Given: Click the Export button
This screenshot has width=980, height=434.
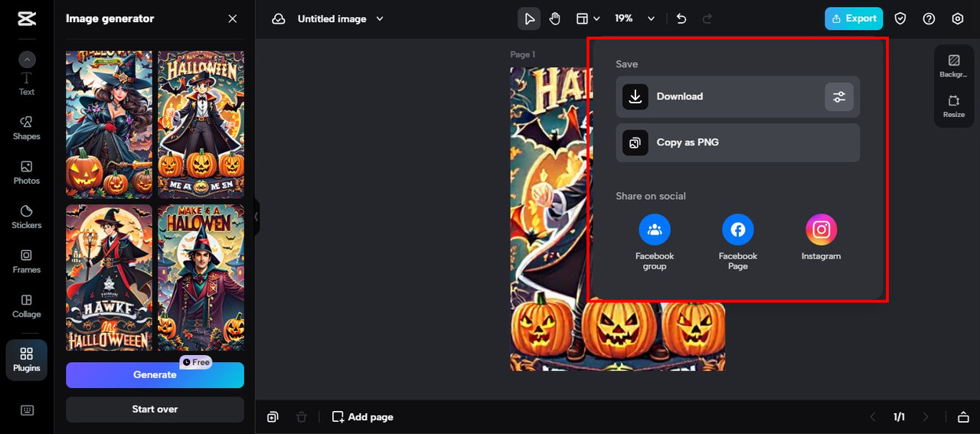Looking at the screenshot, I should pos(854,18).
